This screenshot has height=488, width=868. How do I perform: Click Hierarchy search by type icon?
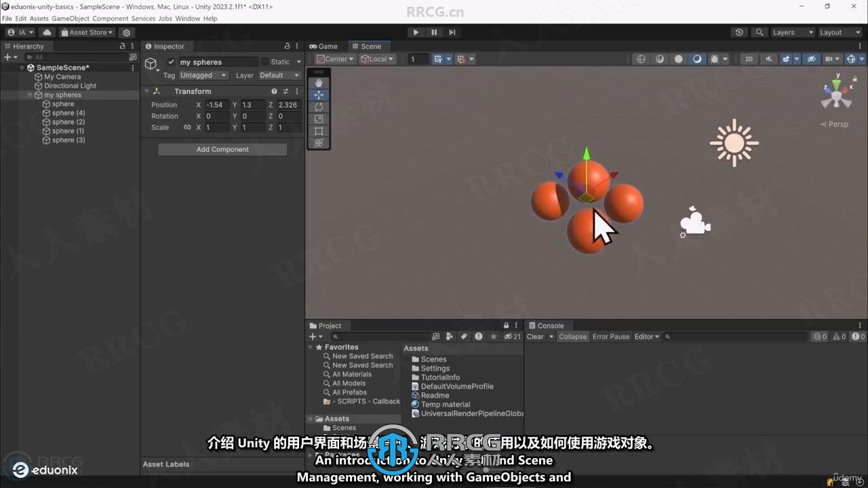133,58
